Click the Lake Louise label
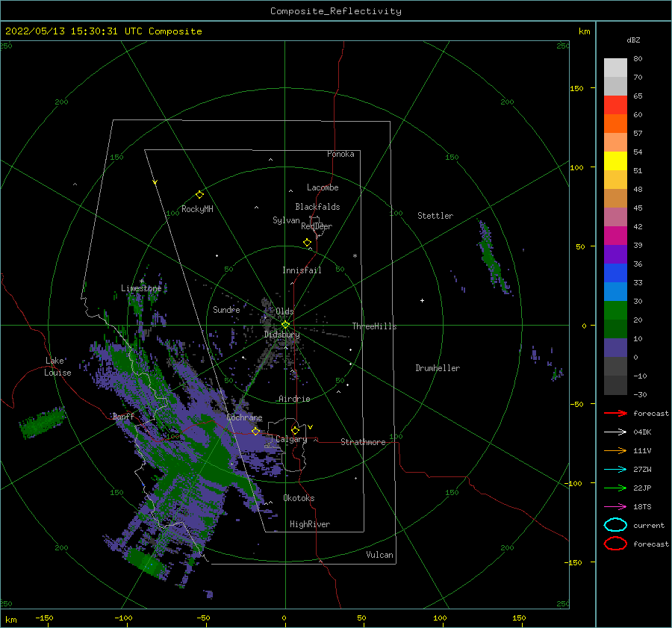672x628 pixels. click(57, 367)
